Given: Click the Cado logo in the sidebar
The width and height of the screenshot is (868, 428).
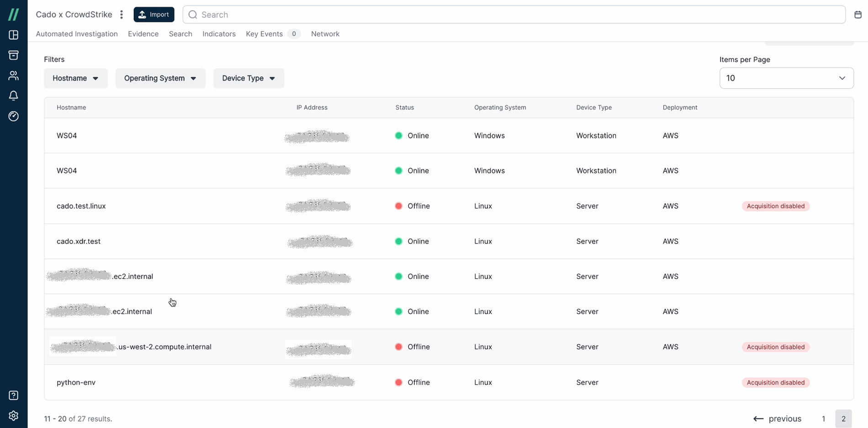Looking at the screenshot, I should point(14,15).
